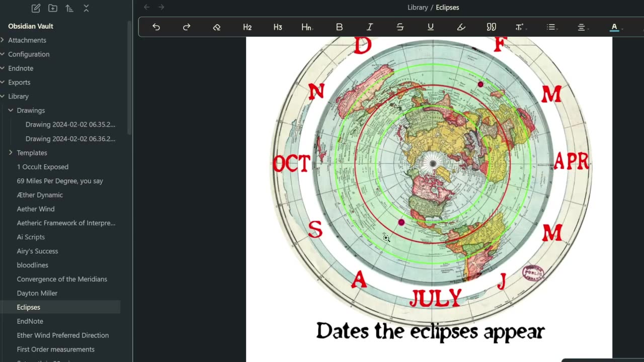Open the font color picker

(615, 27)
